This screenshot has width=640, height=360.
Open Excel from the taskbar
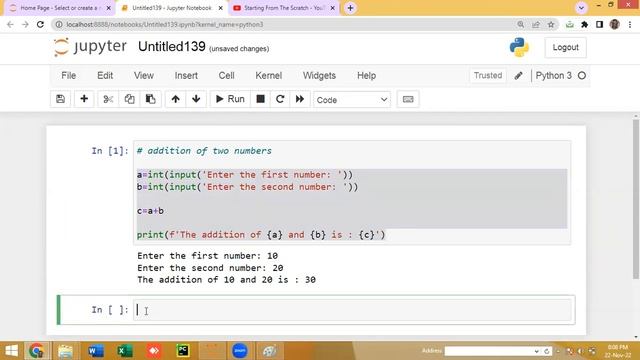click(x=124, y=351)
